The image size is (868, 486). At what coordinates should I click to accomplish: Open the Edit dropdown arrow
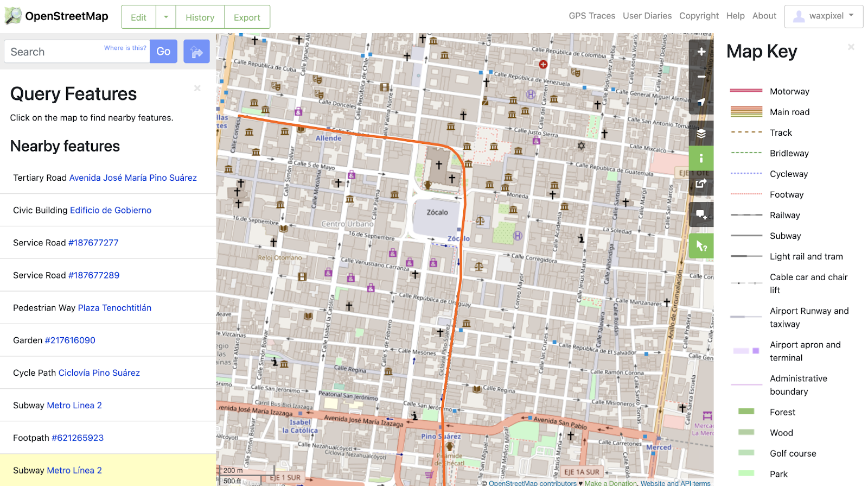[166, 17]
